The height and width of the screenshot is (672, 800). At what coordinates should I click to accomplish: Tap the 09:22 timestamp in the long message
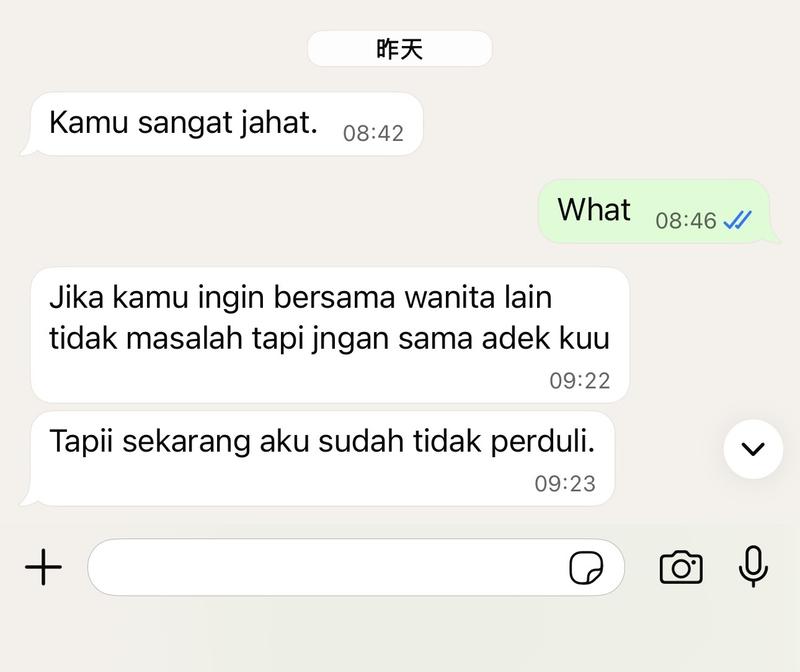(580, 381)
